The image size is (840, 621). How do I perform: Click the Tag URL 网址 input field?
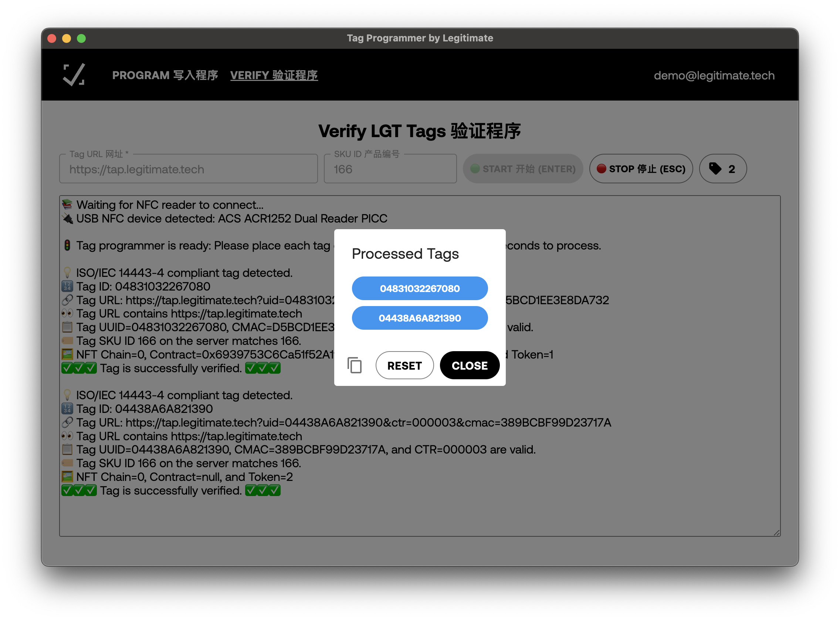pyautogui.click(x=189, y=170)
